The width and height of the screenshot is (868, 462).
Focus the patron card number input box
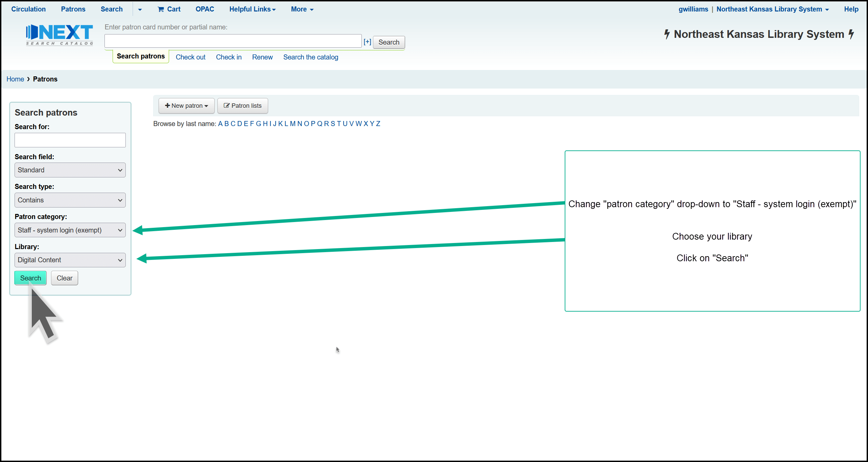tap(233, 41)
